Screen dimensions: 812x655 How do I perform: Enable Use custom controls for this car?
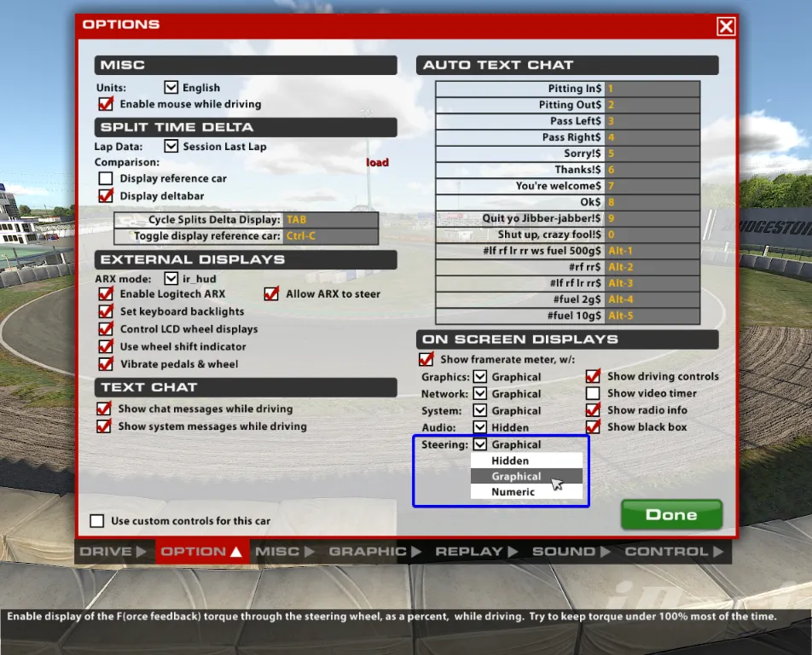click(x=97, y=521)
